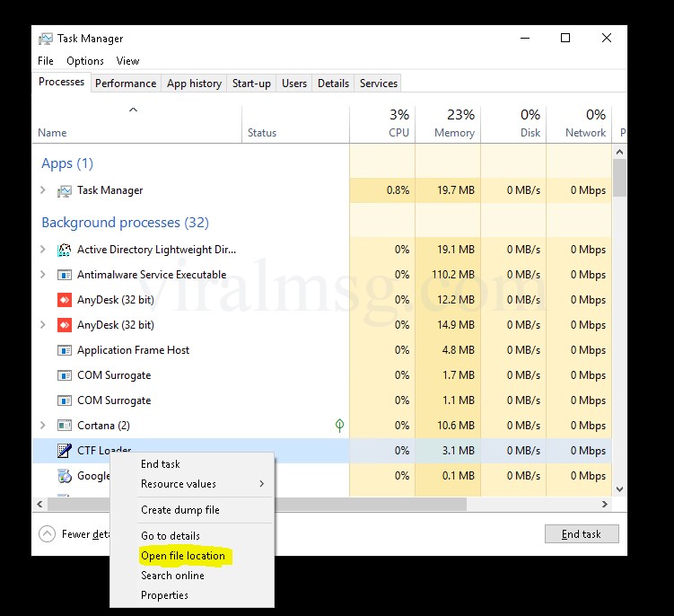Click the Active Directory Lightweight Directory icon
This screenshot has width=674, height=616.
point(65,250)
